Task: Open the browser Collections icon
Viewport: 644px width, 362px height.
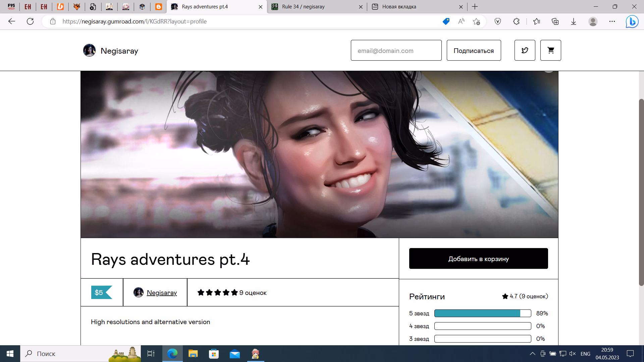Action: pos(555,21)
